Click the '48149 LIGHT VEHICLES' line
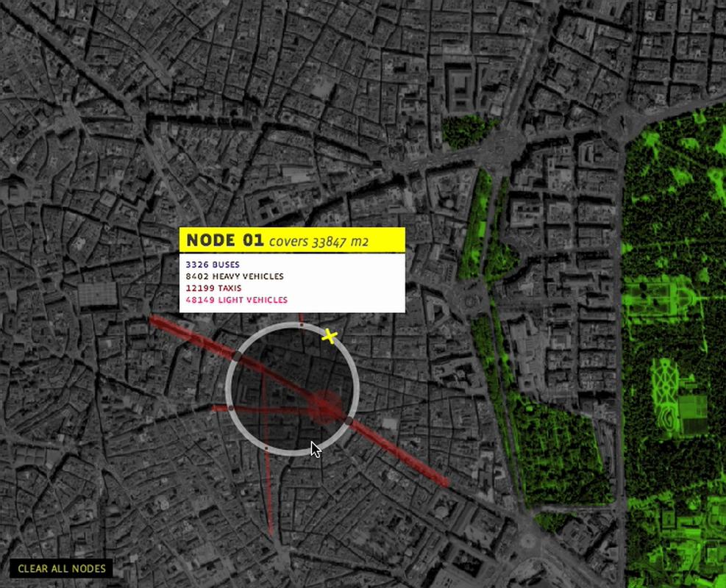This screenshot has width=726, height=588. pyautogui.click(x=237, y=300)
